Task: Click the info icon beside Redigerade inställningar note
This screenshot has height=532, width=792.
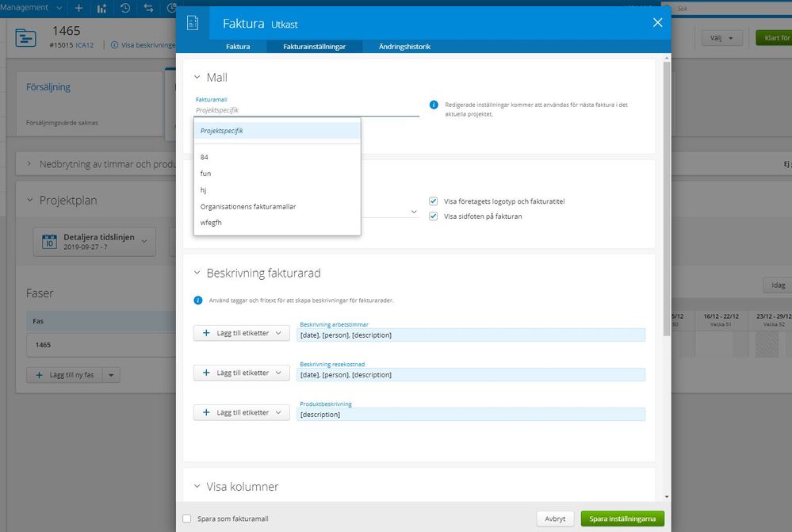Action: (x=434, y=105)
